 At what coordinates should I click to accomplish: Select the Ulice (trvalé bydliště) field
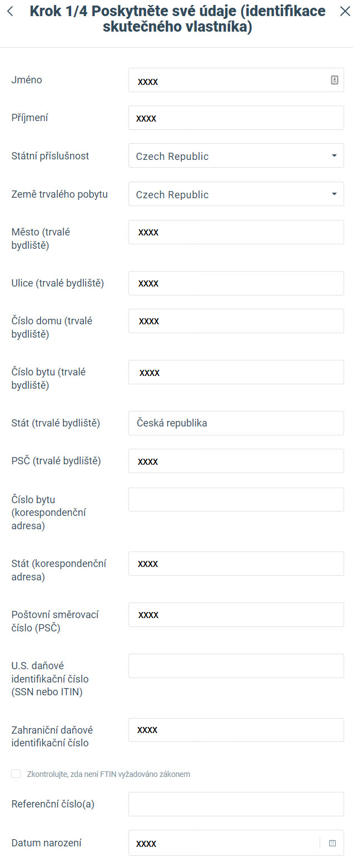tap(236, 283)
